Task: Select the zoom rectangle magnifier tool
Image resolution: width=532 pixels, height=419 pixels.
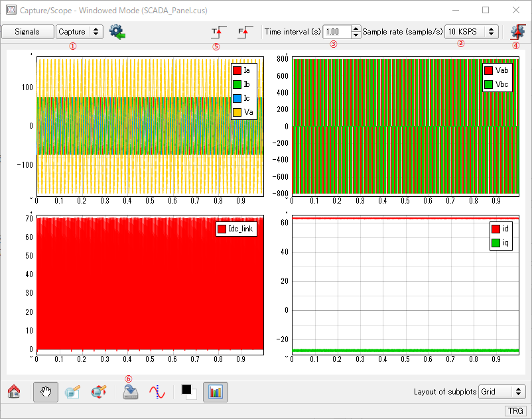Action: [73, 392]
